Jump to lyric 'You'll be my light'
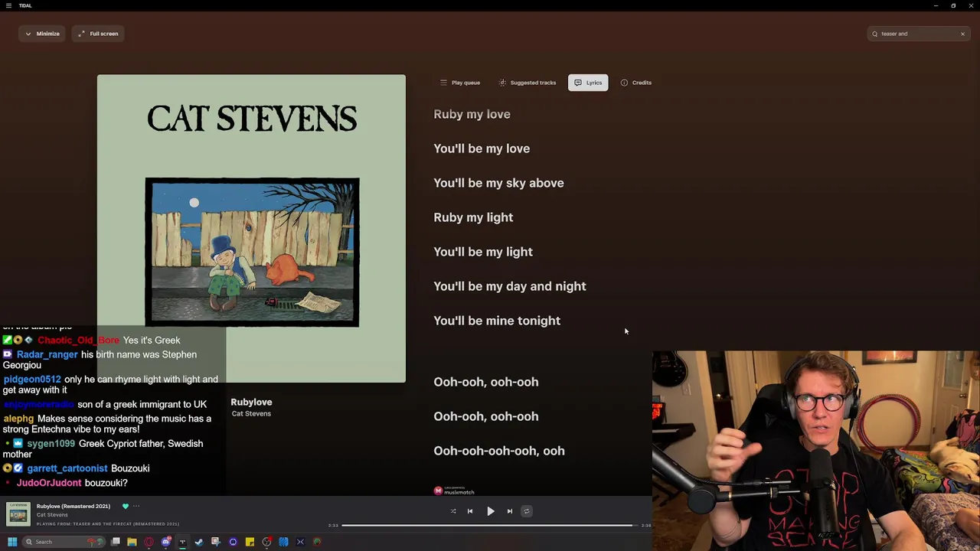Image resolution: width=980 pixels, height=551 pixels. click(x=483, y=252)
